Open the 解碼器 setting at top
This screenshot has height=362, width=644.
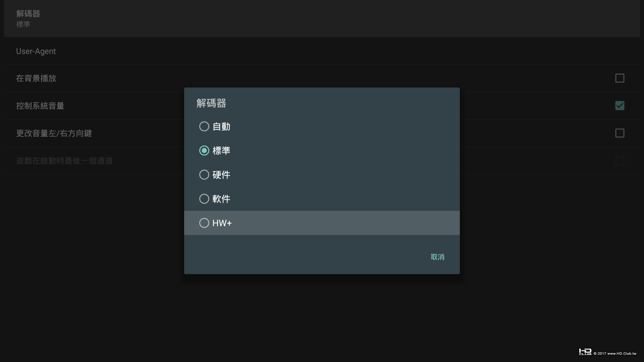pos(28,14)
